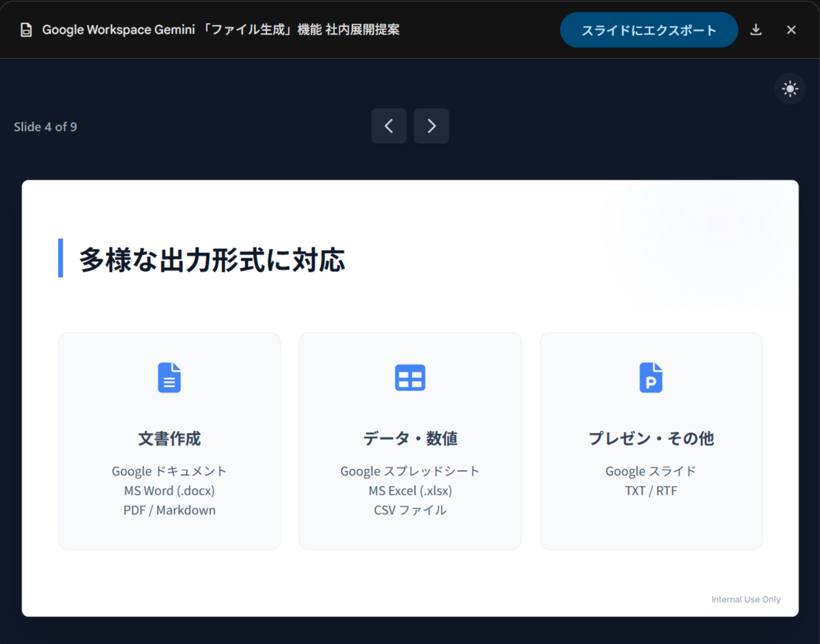
Task: Click the CSV ファイル text
Action: click(x=410, y=510)
